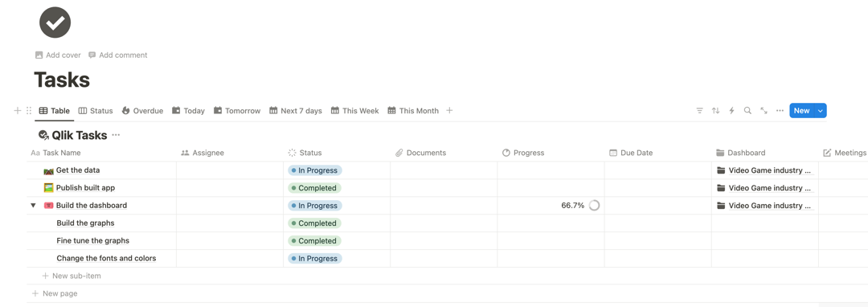Click the lightning bolt automations icon
Viewport: 868px width, 307px height.
coord(732,111)
